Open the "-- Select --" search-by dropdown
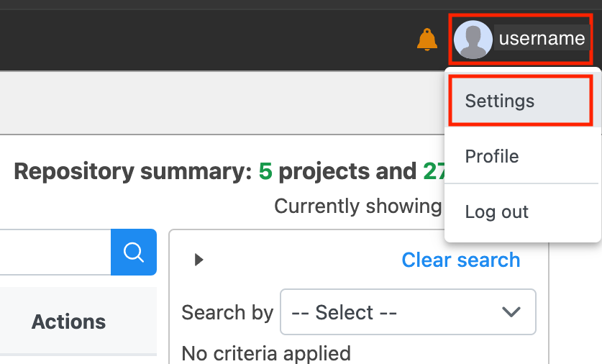The width and height of the screenshot is (602, 364). 407,312
